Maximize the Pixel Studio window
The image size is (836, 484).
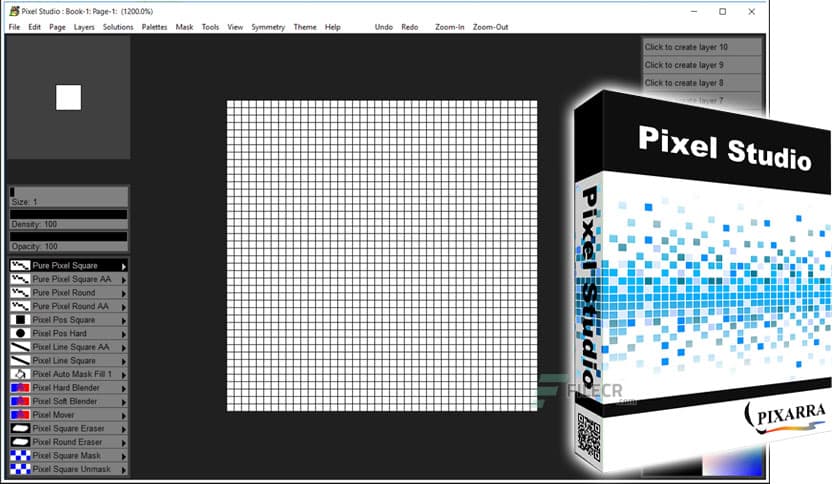click(x=722, y=11)
